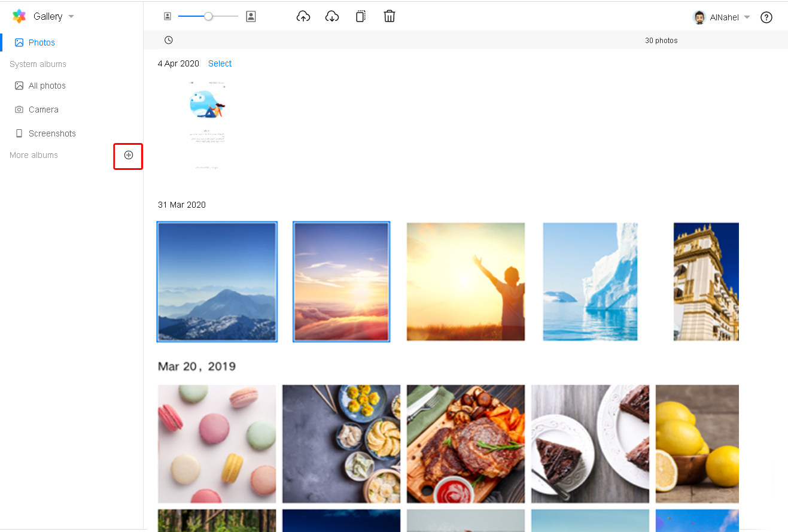The height and width of the screenshot is (532, 788).
Task: Open the Screenshots album
Action: (51, 133)
